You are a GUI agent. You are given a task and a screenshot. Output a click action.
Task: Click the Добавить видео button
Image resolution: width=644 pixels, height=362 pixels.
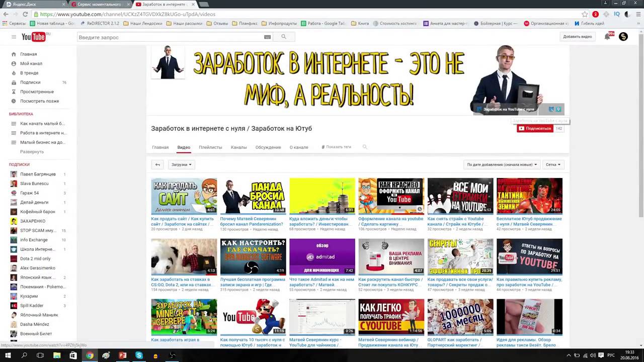click(577, 37)
